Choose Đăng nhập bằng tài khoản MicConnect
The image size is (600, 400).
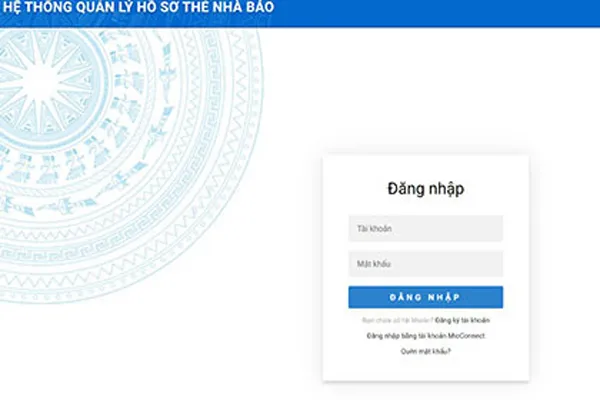[425, 336]
